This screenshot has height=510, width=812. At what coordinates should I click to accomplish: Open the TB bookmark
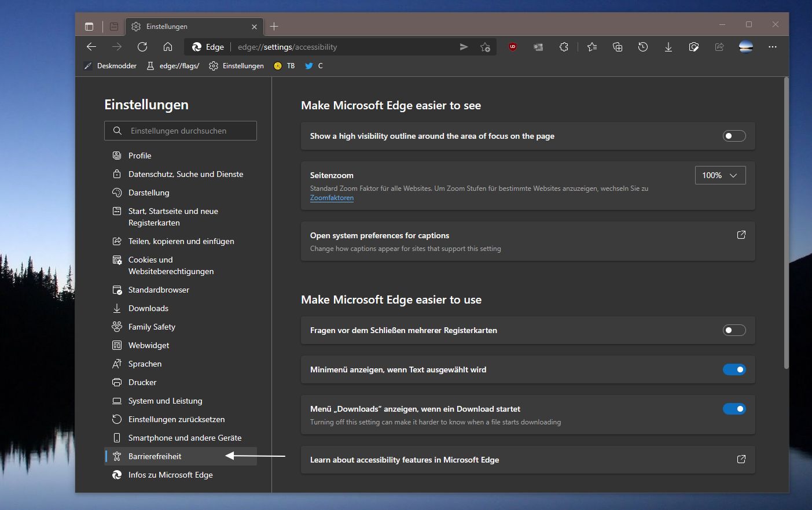[x=284, y=66]
